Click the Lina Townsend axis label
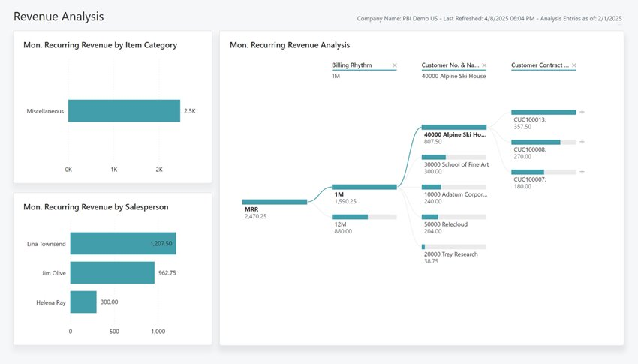This screenshot has width=638, height=364. (47, 244)
